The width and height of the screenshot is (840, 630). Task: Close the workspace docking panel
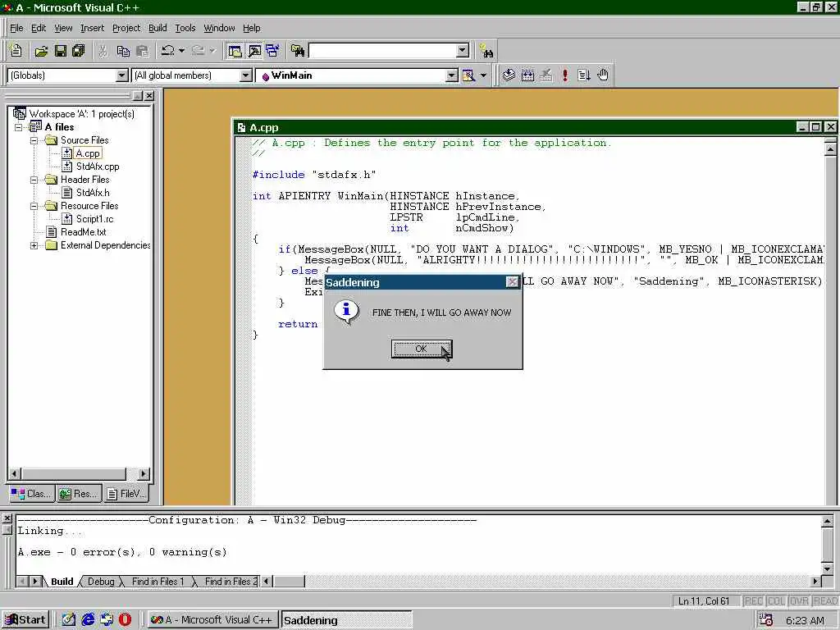(x=149, y=95)
